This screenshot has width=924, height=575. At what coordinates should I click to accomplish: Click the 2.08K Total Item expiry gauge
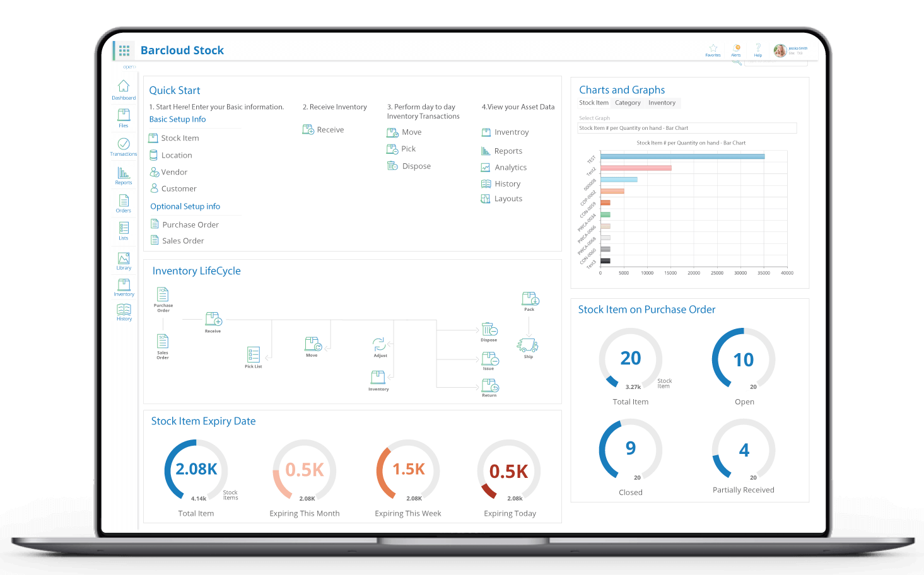tap(196, 470)
